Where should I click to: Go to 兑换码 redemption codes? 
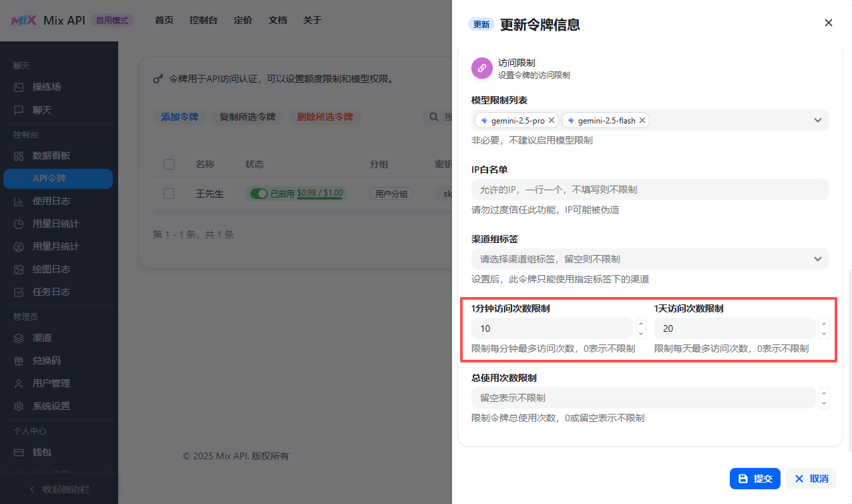(46, 360)
